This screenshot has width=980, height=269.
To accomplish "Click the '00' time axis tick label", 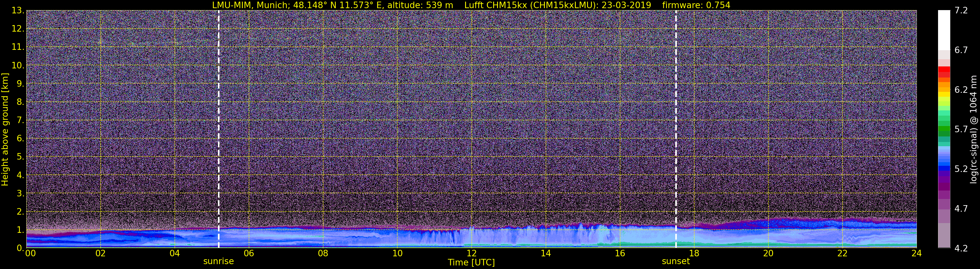I will click(x=31, y=253).
